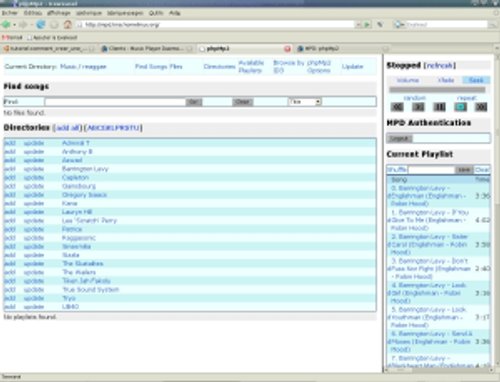Click add for the Tryo directory
This screenshot has height=382, width=500.
click(10, 298)
